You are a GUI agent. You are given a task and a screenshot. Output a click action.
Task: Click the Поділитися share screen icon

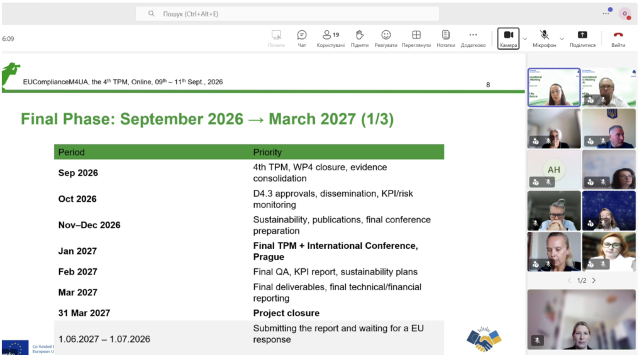[x=582, y=38]
